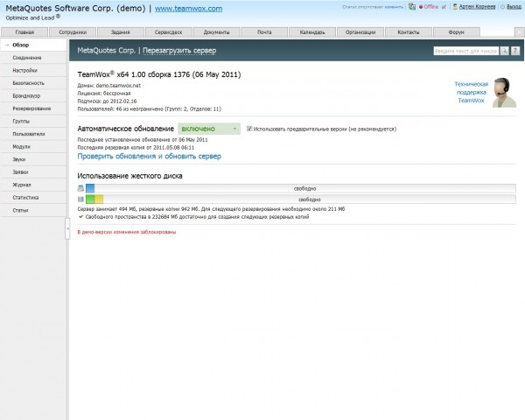Viewport: 525px width, 420px height.
Task: Open Модули in the sidebar
Action: (33, 147)
